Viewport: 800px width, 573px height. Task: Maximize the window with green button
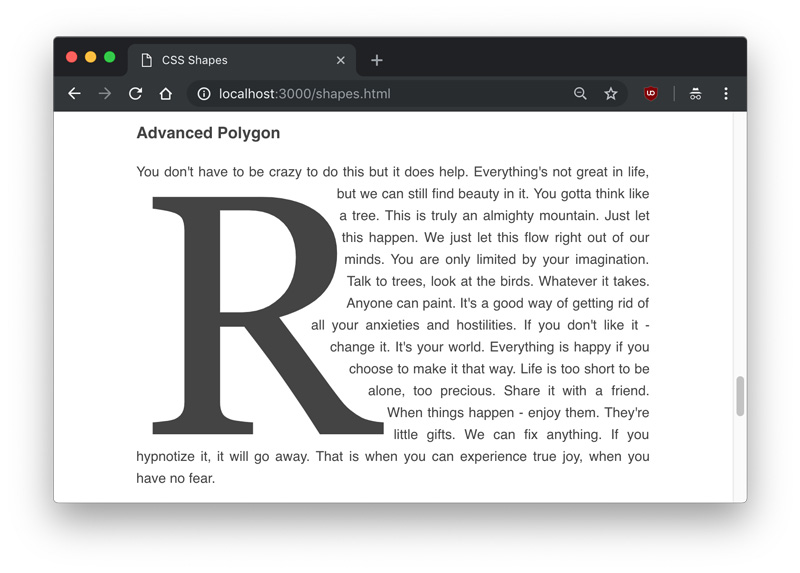coord(110,57)
